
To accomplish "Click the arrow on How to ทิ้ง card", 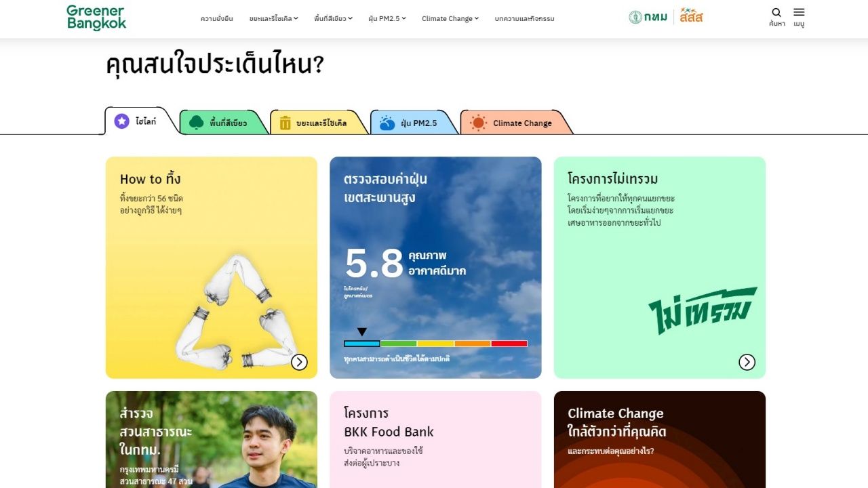I will tap(299, 362).
